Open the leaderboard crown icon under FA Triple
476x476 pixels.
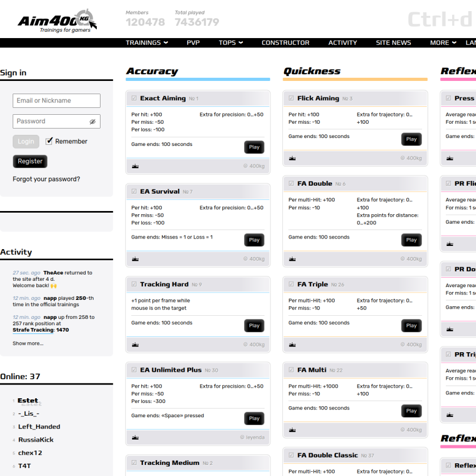[x=292, y=344]
